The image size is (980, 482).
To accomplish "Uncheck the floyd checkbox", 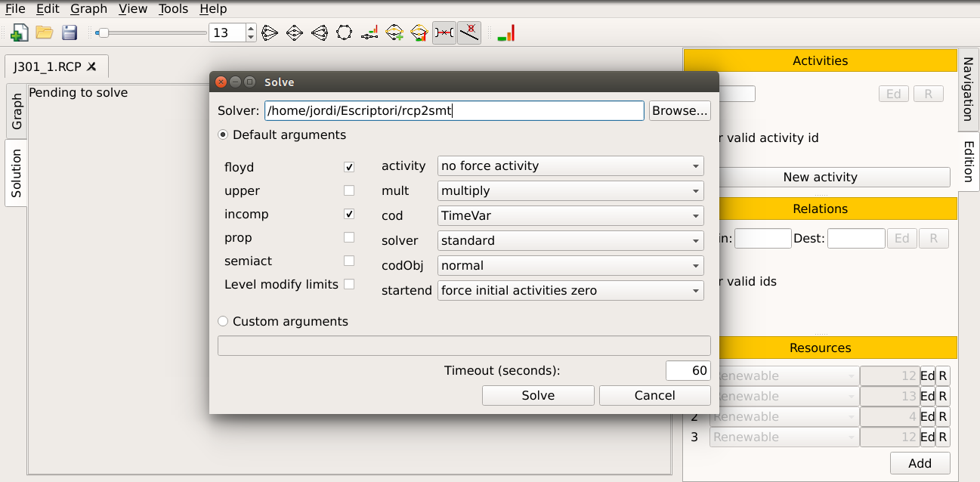I will click(349, 167).
